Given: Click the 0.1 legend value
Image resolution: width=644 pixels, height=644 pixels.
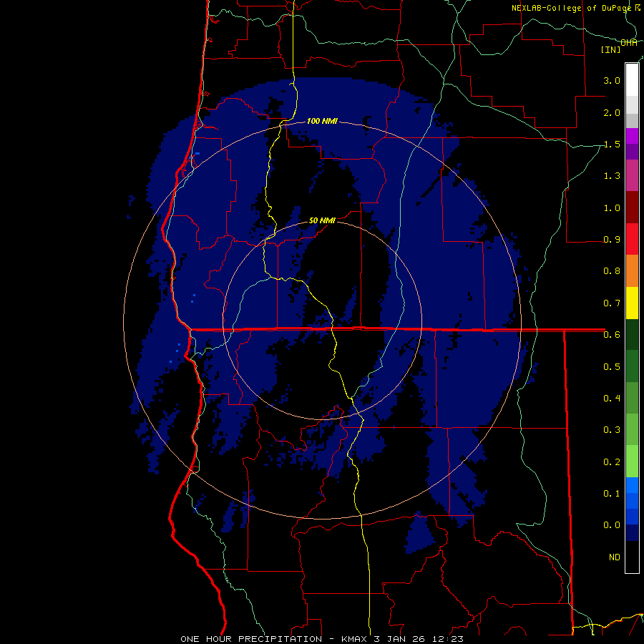Looking at the screenshot, I should pos(612,493).
